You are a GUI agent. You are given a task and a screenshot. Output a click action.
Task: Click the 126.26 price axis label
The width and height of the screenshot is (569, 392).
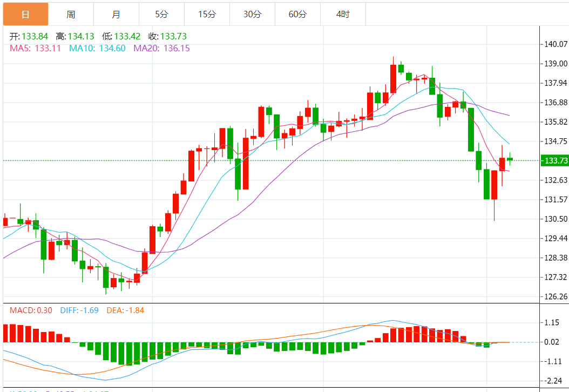click(x=556, y=296)
